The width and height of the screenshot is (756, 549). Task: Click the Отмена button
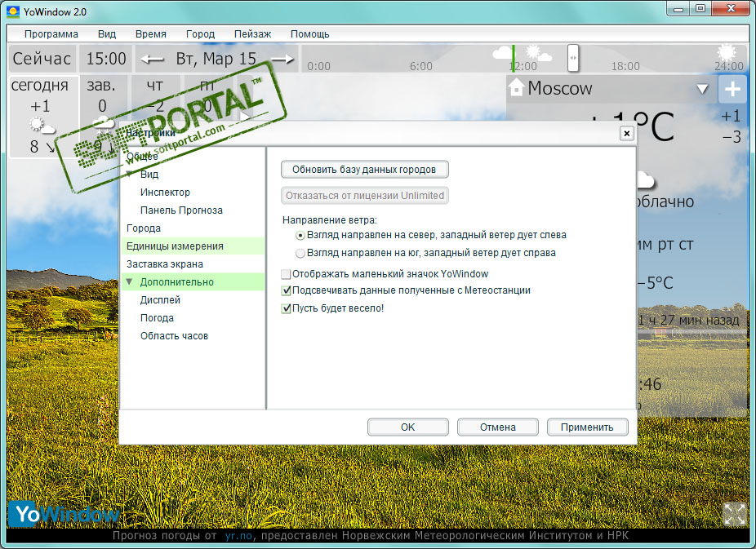tap(497, 427)
